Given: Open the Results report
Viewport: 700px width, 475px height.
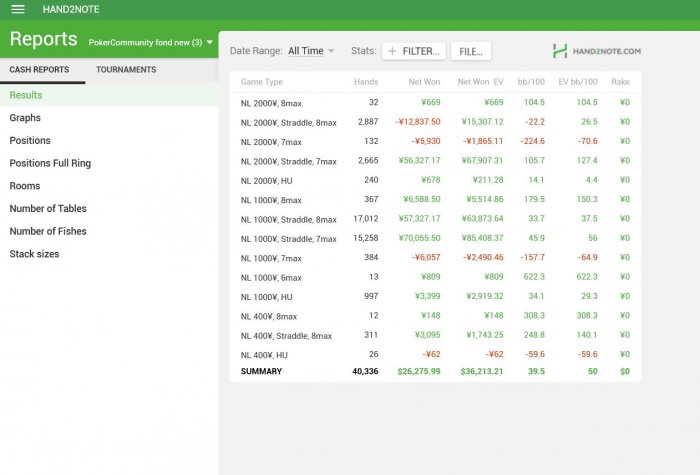Looking at the screenshot, I should (26, 95).
